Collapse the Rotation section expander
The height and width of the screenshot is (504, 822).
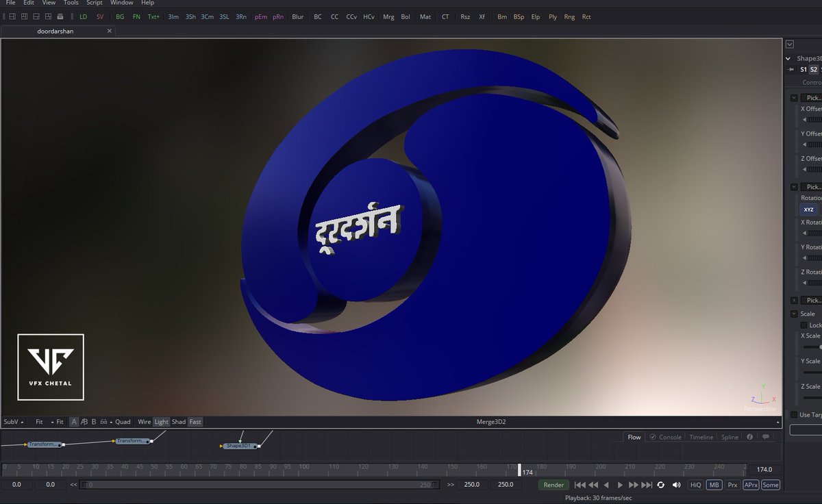coord(795,187)
